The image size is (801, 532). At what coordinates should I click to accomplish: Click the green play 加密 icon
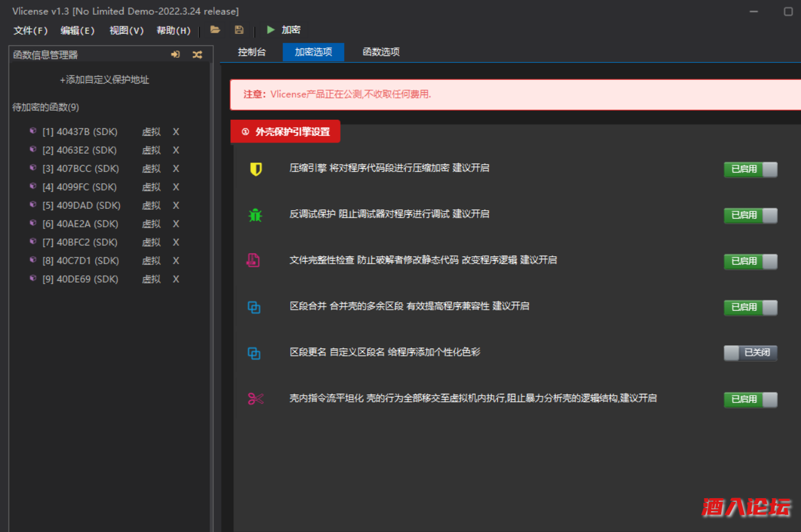[270, 29]
